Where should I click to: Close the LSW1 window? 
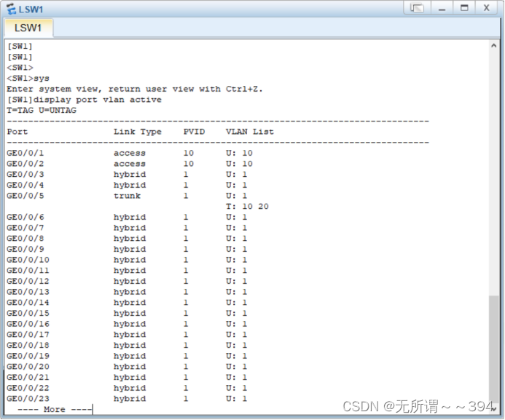487,8
